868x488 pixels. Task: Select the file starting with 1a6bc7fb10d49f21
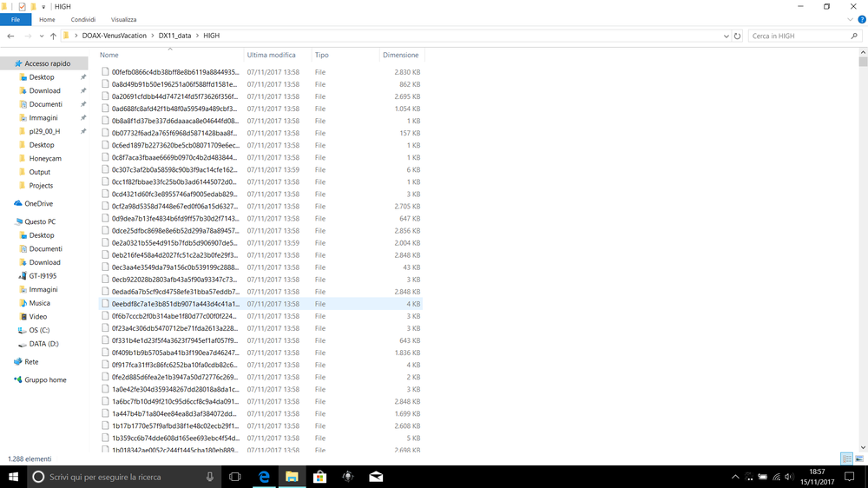click(x=260, y=401)
